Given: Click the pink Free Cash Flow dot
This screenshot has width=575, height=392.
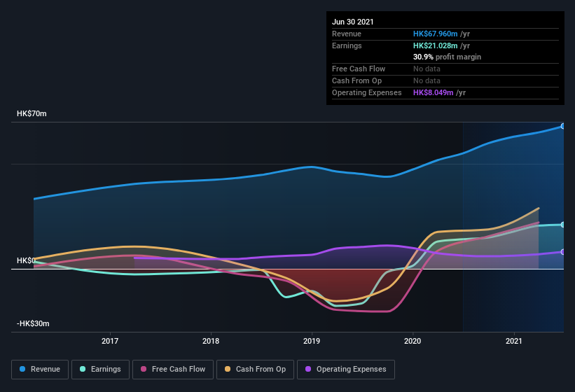Looking at the screenshot, I should 144,369.
